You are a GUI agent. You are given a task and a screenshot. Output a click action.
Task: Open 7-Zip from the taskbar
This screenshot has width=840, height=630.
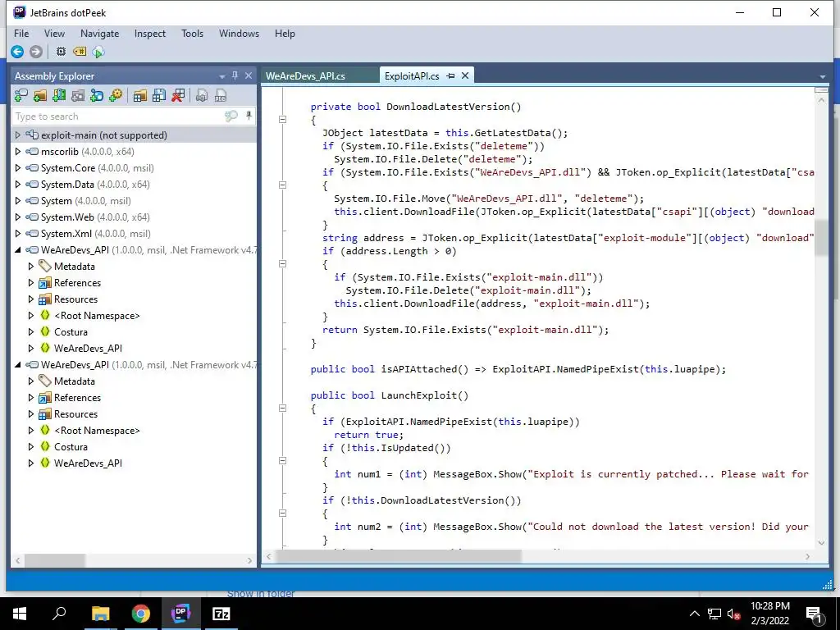coord(221,613)
